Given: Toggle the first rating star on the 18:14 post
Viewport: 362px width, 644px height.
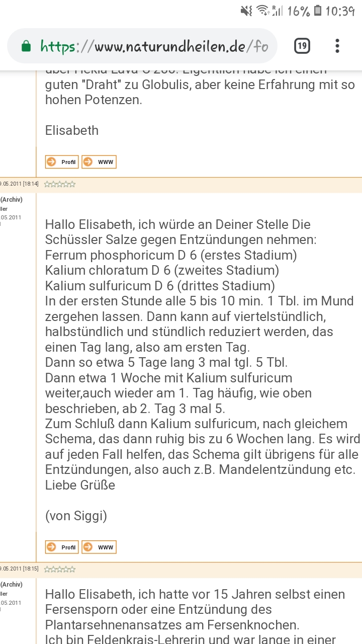Looking at the screenshot, I should click(x=47, y=184).
